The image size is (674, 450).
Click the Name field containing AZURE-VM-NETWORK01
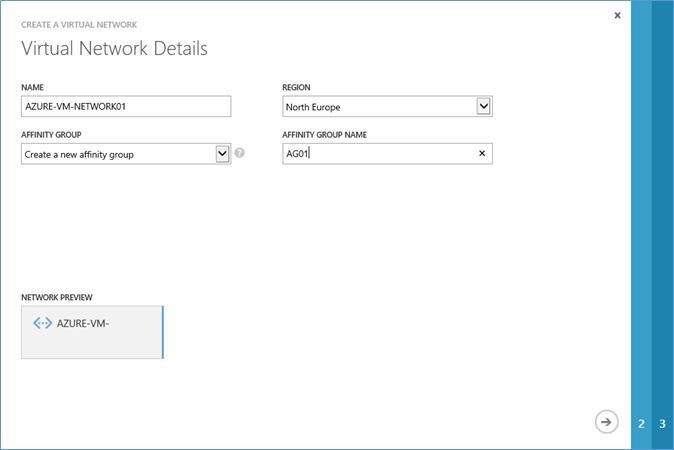click(x=126, y=106)
